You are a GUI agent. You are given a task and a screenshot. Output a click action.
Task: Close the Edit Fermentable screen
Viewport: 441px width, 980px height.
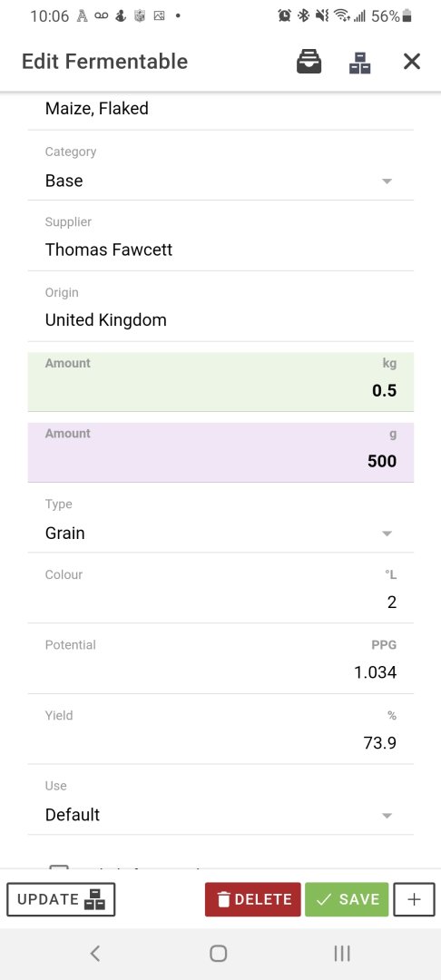click(412, 62)
